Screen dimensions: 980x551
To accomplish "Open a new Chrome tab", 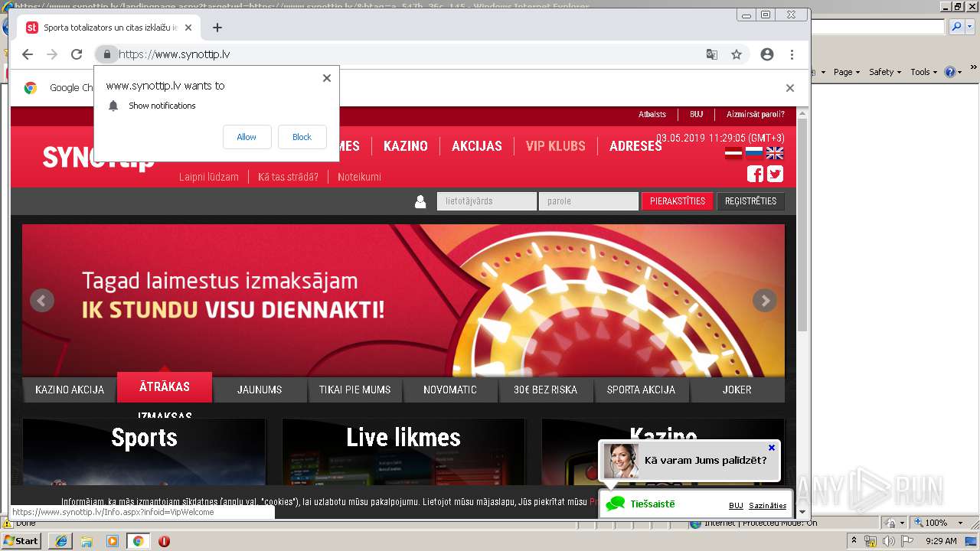I will [x=217, y=28].
